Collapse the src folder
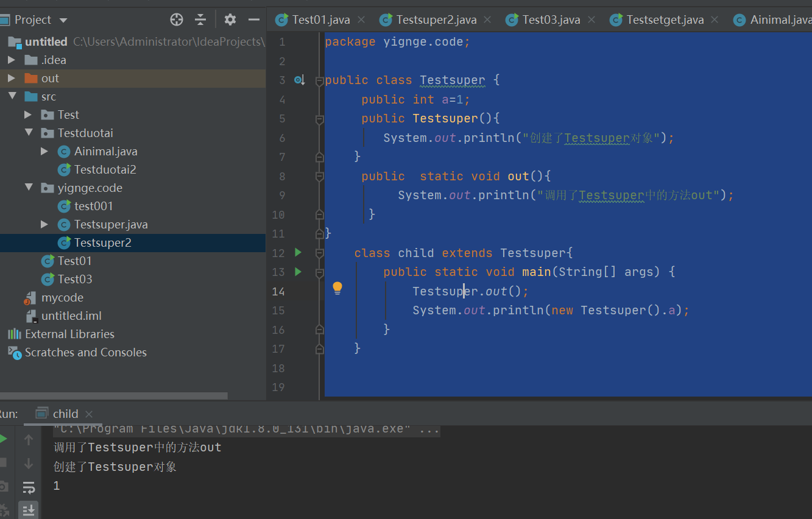The image size is (812, 519). point(12,96)
